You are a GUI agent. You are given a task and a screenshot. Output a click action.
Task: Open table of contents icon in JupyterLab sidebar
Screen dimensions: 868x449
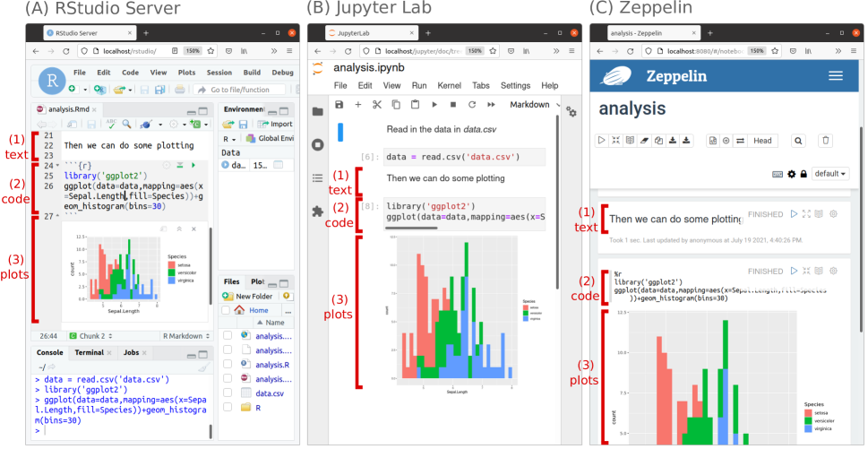(317, 177)
